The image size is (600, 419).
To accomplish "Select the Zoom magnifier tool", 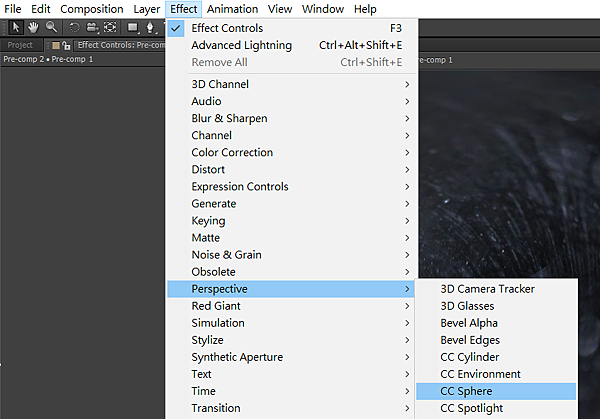I will pyautogui.click(x=51, y=27).
